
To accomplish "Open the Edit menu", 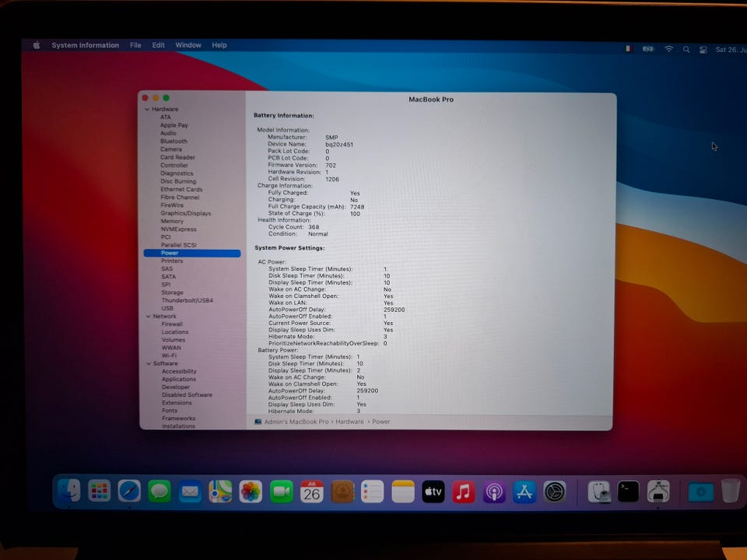I will tap(158, 45).
